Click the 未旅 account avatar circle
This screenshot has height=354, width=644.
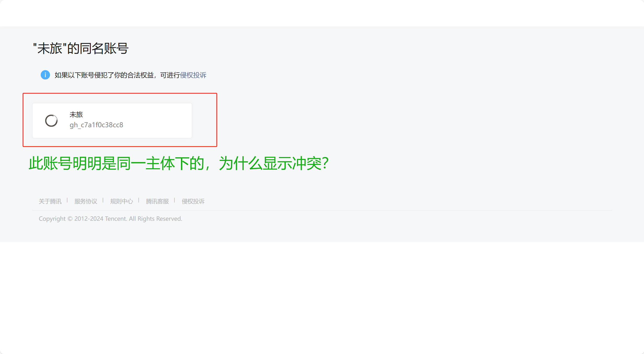pos(51,120)
